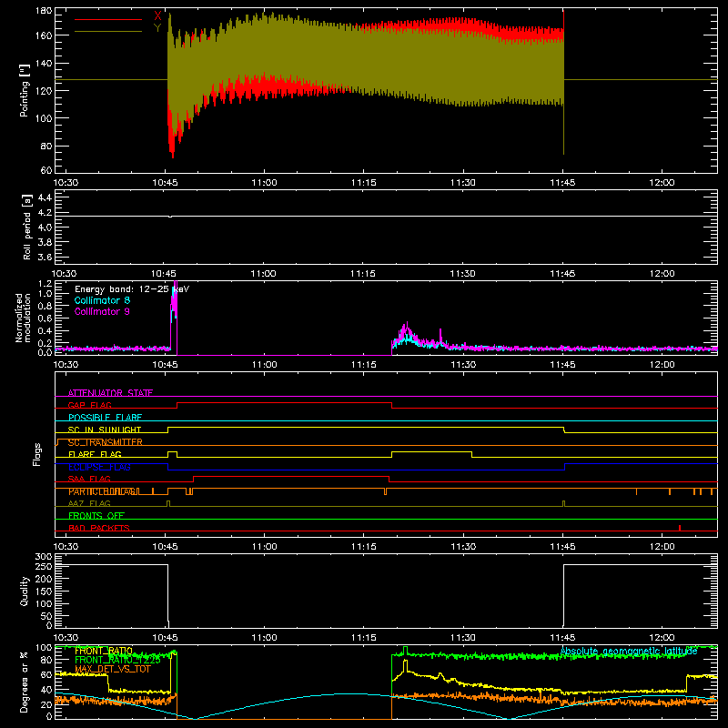The image size is (728, 728).
Task: Select the FLARE_FLAG label
Action: tap(95, 454)
